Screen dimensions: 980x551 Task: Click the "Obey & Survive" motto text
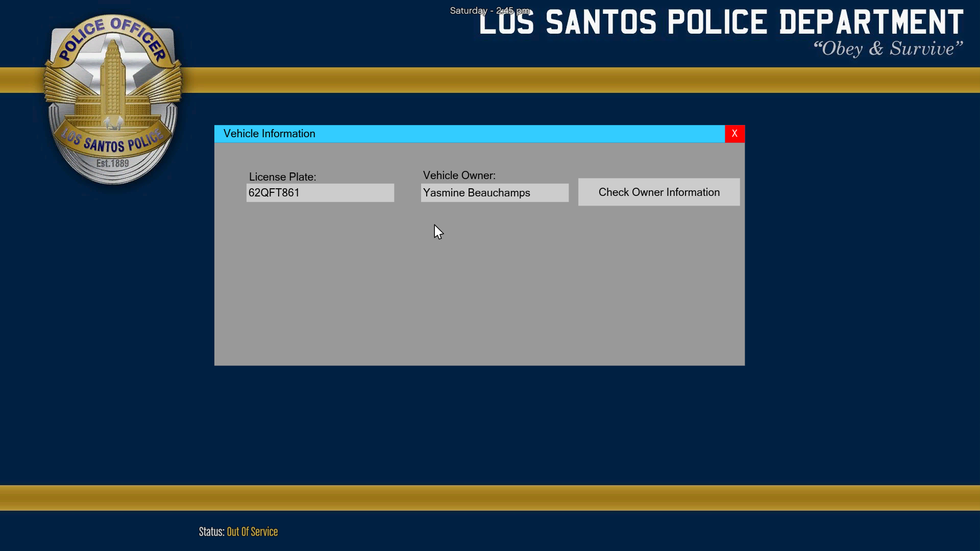click(888, 49)
